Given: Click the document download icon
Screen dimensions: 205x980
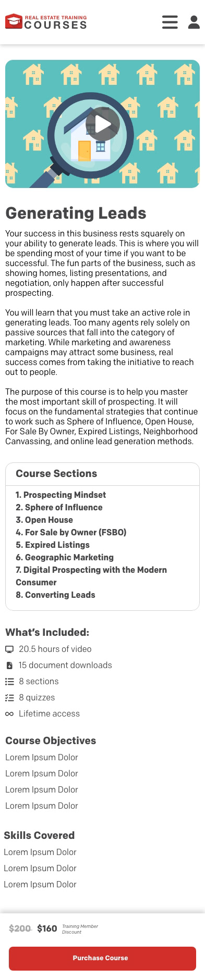Looking at the screenshot, I should point(9,665).
